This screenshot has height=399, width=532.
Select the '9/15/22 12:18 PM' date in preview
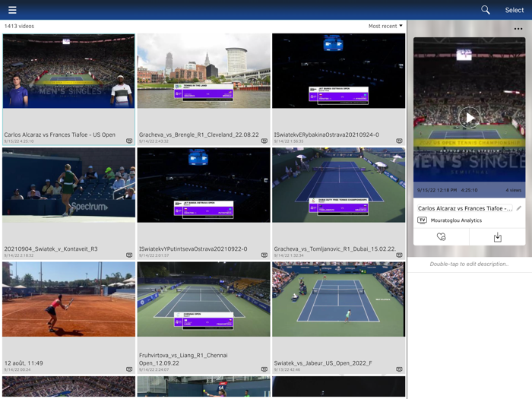click(437, 190)
